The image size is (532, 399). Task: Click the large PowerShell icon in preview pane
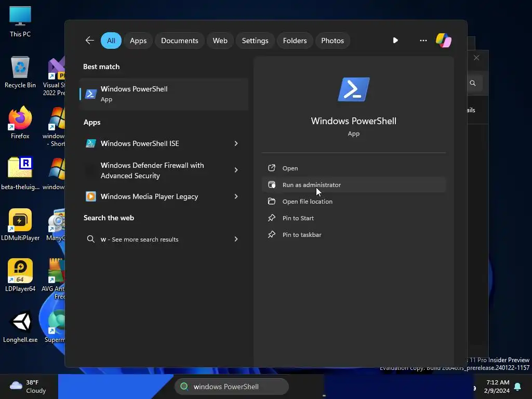pyautogui.click(x=353, y=89)
